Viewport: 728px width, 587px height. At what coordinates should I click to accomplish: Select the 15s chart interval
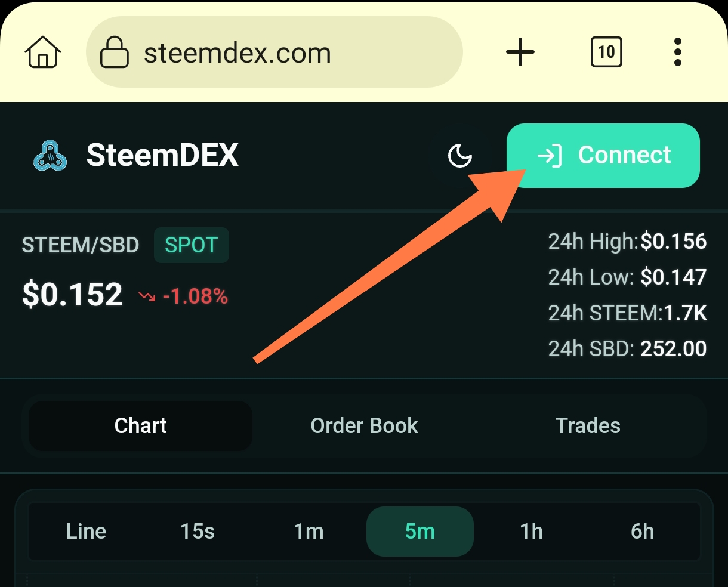click(198, 532)
